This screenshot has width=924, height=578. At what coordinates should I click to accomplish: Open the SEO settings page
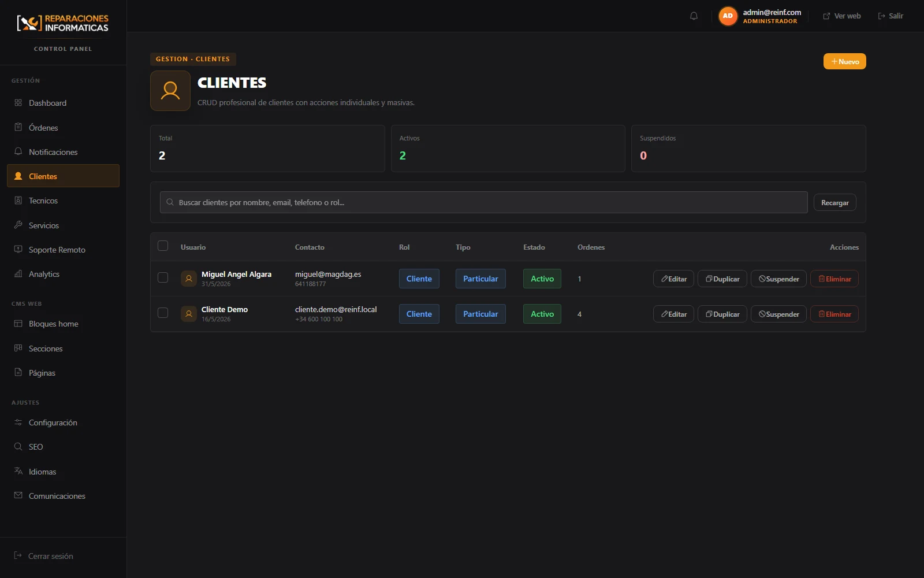tap(63, 447)
